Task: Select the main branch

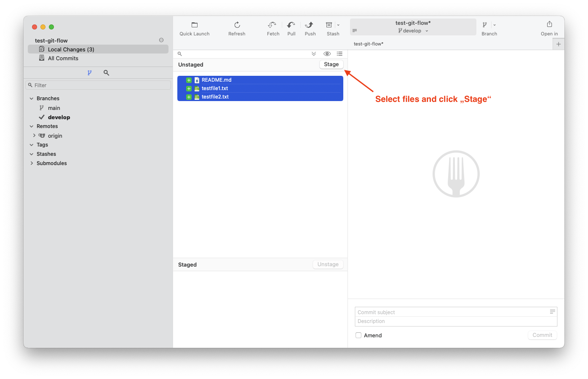Action: [54, 108]
